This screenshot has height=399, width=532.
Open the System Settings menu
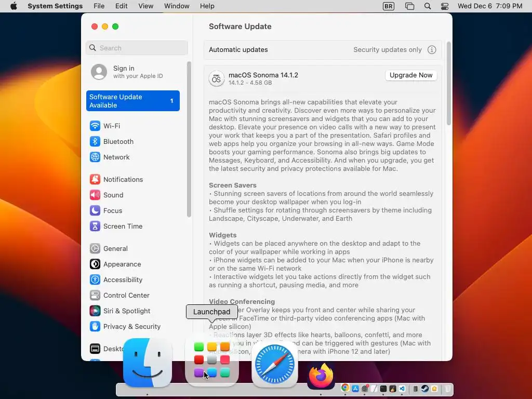[x=55, y=6]
